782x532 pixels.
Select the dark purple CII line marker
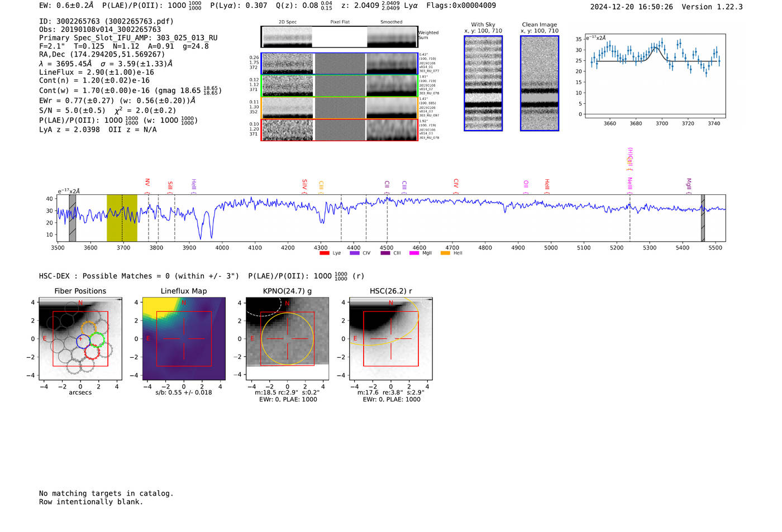coord(387,188)
